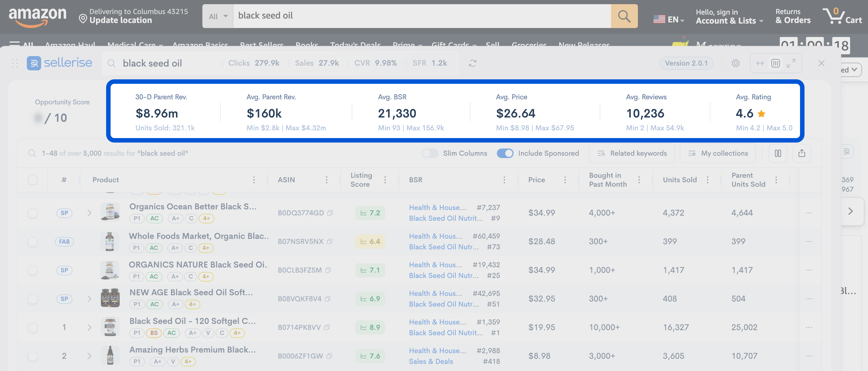Open the three-dot menu on the Whole Foods Market row
The image size is (868, 371).
[809, 242]
